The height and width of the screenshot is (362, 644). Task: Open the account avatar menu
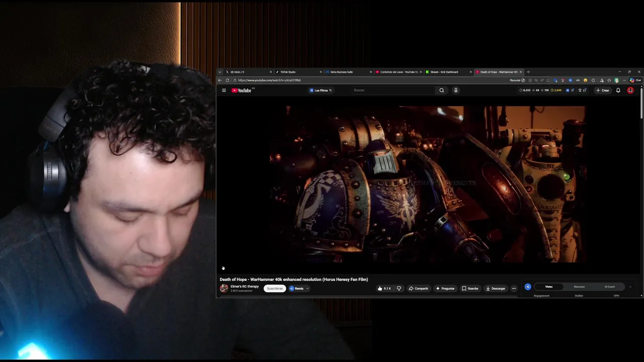point(630,90)
